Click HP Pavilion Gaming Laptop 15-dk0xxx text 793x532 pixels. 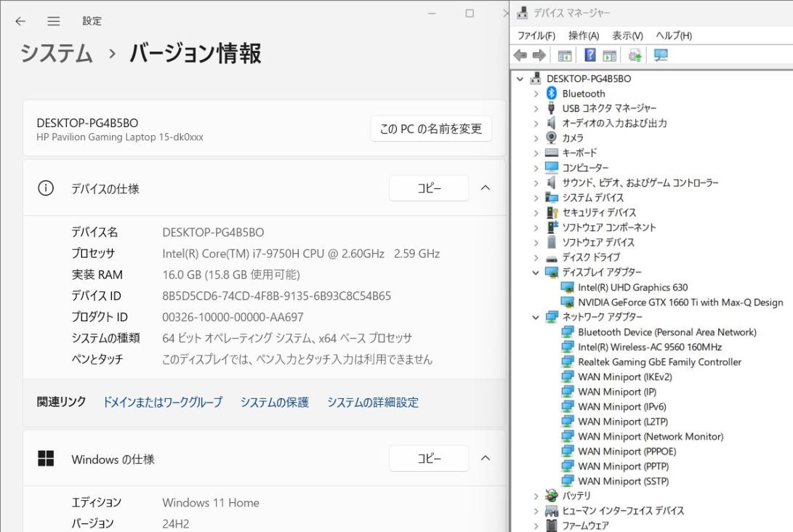(x=120, y=137)
